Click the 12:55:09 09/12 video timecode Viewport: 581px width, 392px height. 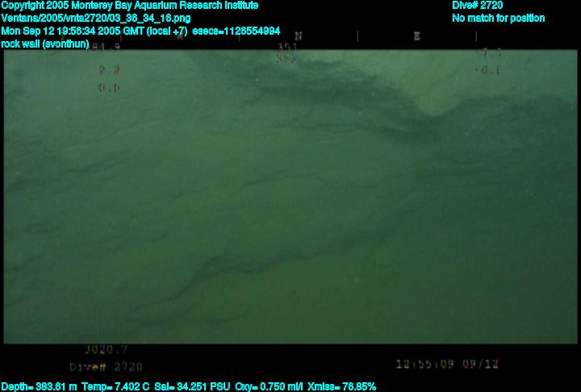coord(448,365)
